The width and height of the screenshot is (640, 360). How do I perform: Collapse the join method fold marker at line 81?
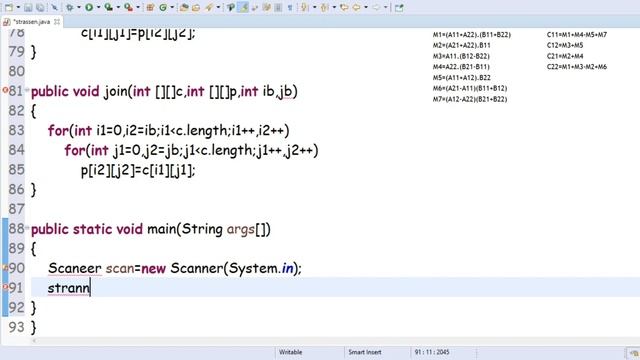tap(27, 90)
